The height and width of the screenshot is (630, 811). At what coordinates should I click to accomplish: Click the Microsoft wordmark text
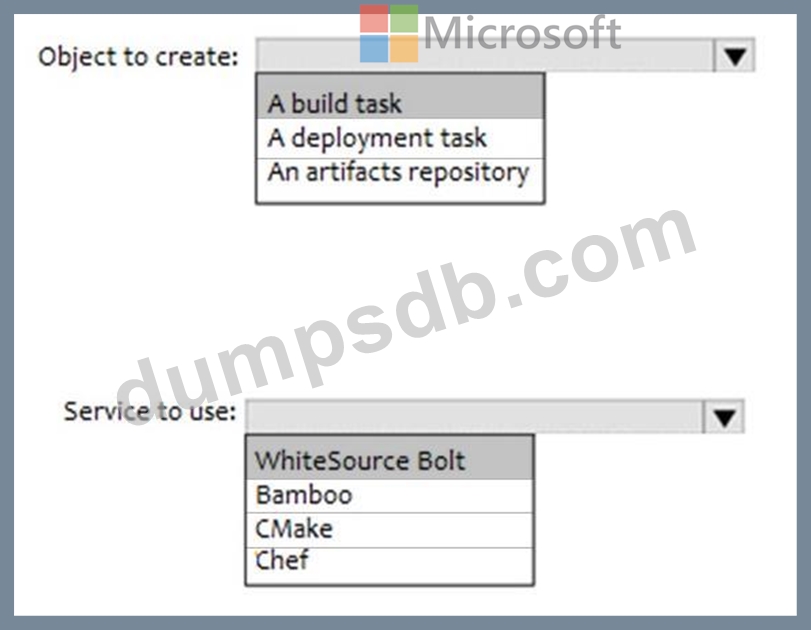click(x=521, y=33)
